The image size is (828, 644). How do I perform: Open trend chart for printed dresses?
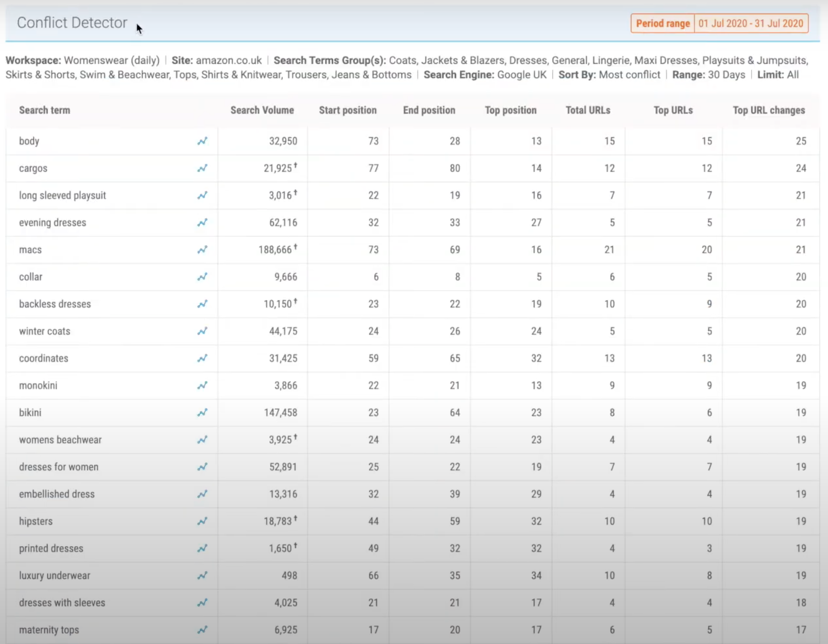[x=202, y=548]
